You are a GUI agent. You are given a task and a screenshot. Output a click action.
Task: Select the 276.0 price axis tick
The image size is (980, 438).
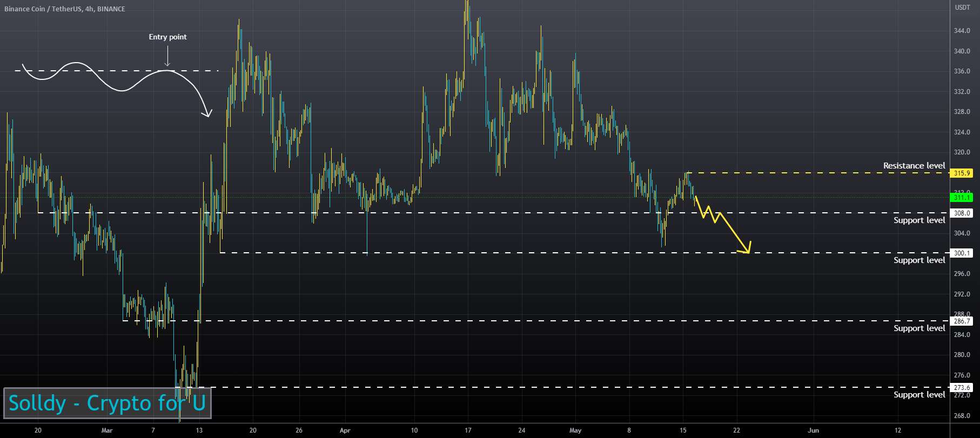(x=962, y=375)
